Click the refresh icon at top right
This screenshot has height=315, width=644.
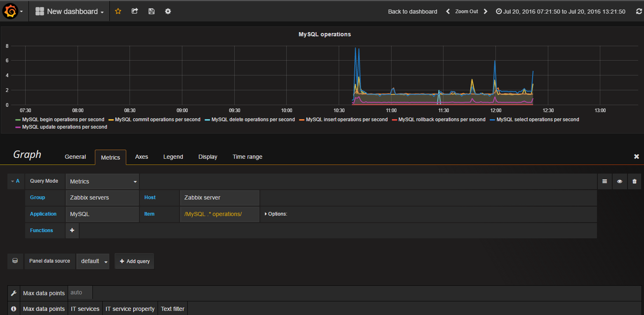639,12
